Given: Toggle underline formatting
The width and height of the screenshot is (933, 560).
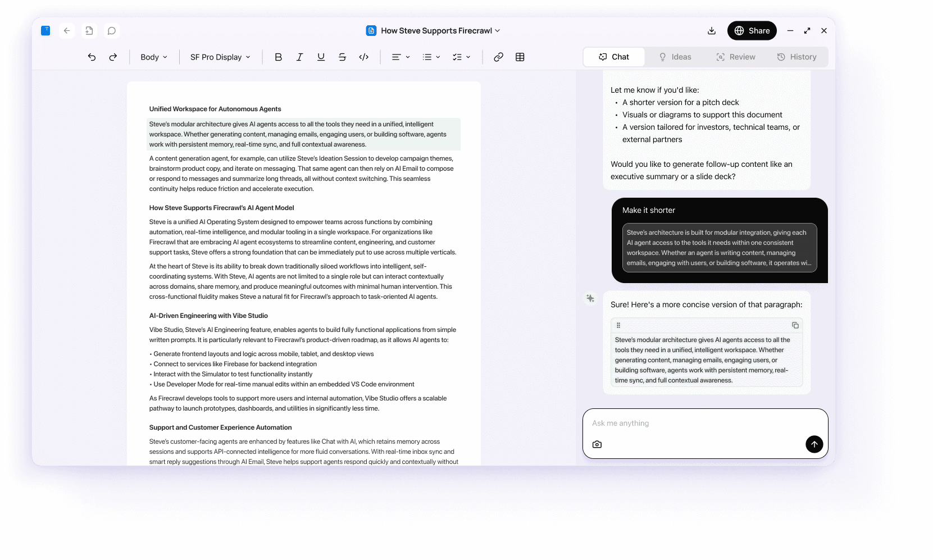Looking at the screenshot, I should (x=321, y=57).
